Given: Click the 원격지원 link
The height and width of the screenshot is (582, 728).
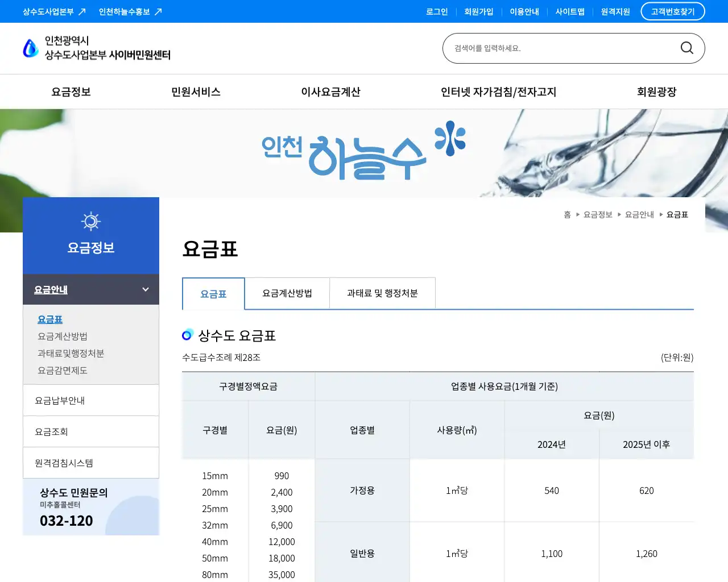Looking at the screenshot, I should click(615, 11).
